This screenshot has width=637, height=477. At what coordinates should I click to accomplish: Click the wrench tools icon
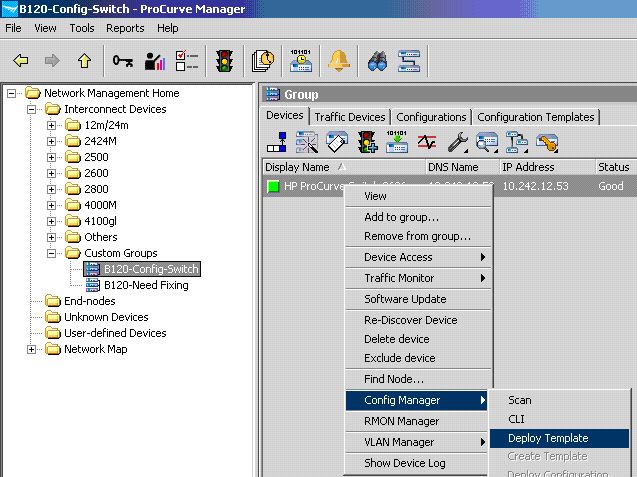point(457,143)
